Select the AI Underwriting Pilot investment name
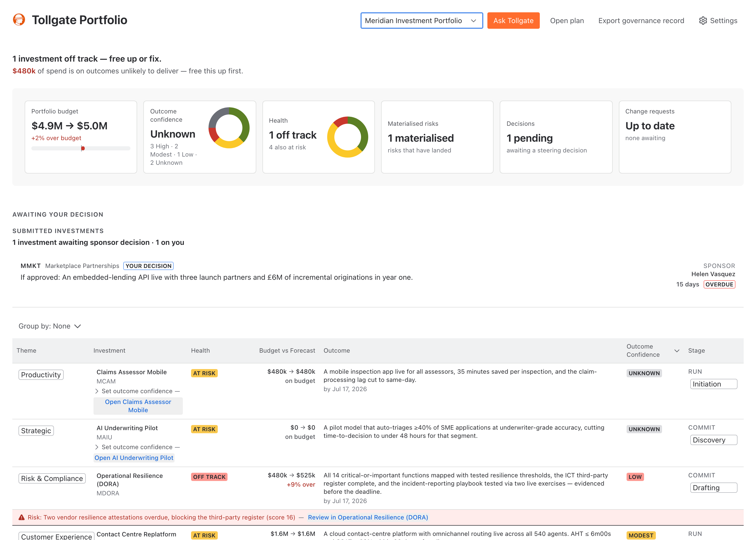The height and width of the screenshot is (540, 756). point(127,428)
